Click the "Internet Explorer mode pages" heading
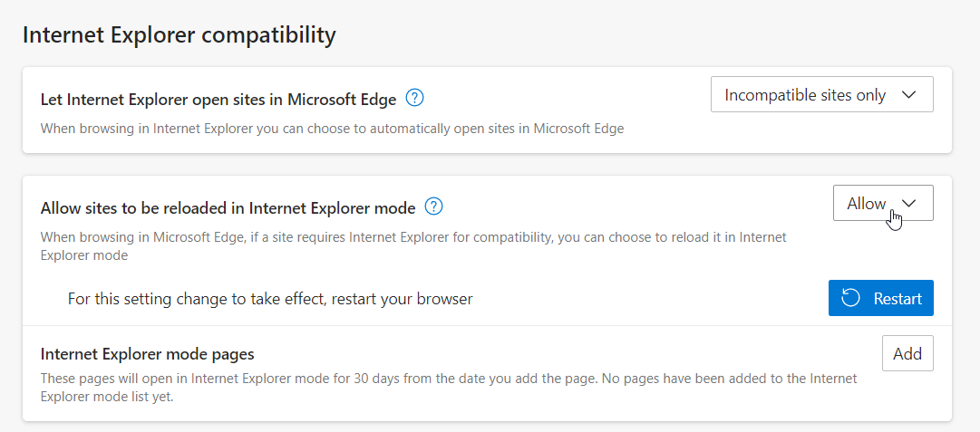The image size is (980, 432). pyautogui.click(x=148, y=354)
